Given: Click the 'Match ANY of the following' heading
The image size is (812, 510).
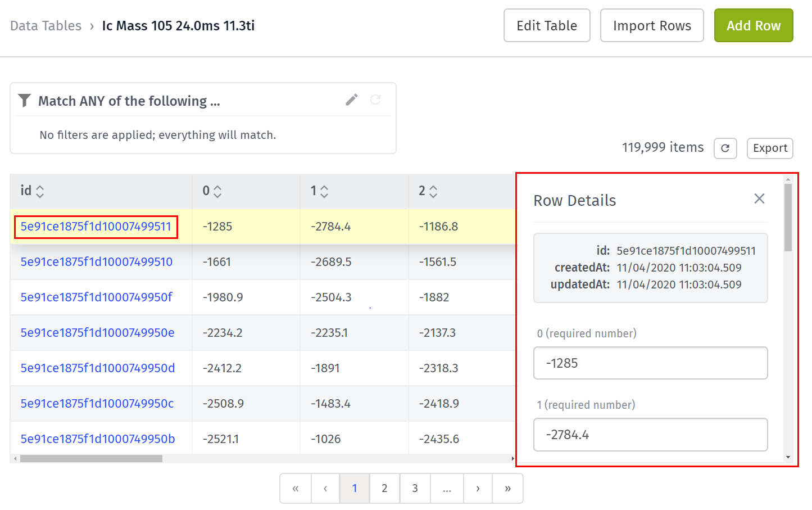Looking at the screenshot, I should tap(129, 101).
